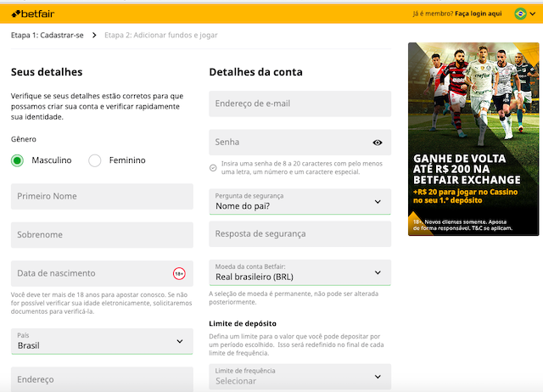The width and height of the screenshot is (543, 392).
Task: Select the Masculino gender radio button
Action: 17,160
